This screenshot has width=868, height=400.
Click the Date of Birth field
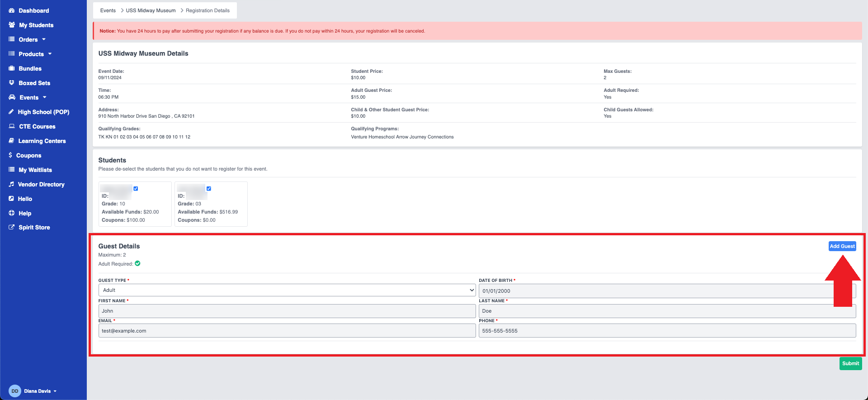(667, 291)
